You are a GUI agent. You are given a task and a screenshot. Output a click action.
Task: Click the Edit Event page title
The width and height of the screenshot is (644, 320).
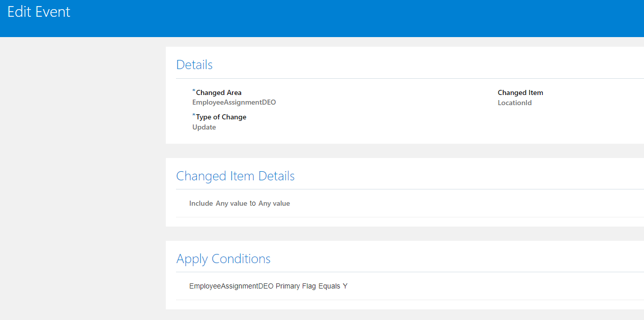(39, 12)
